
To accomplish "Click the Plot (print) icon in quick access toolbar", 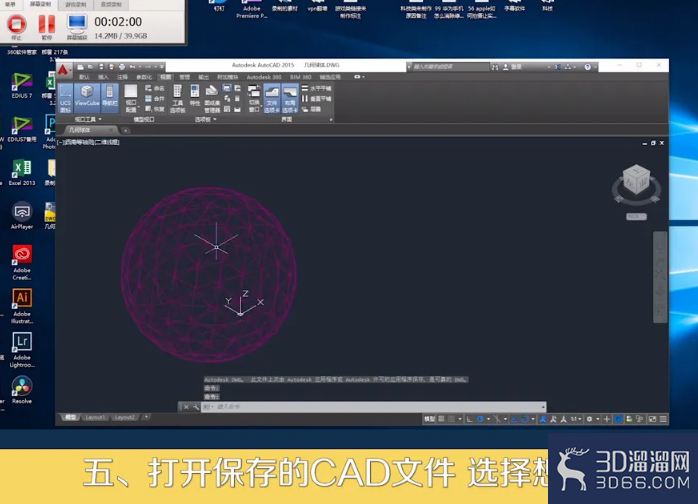I will [122, 67].
